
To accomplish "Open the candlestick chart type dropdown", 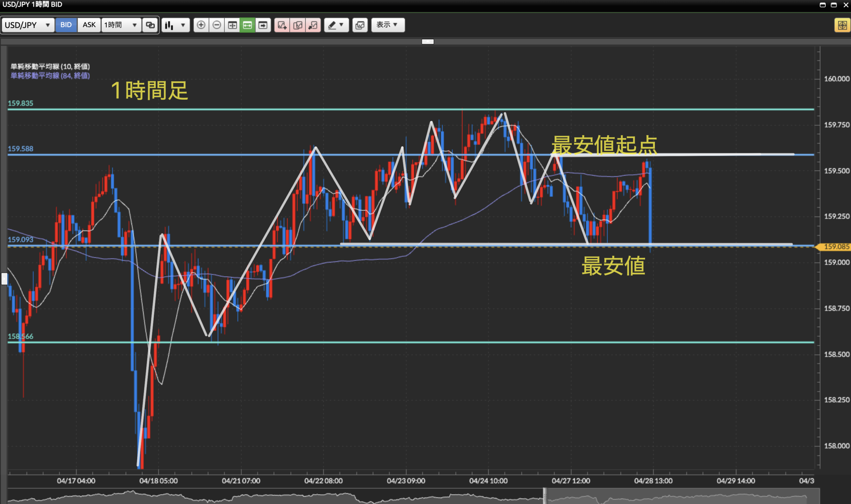I will coord(175,25).
